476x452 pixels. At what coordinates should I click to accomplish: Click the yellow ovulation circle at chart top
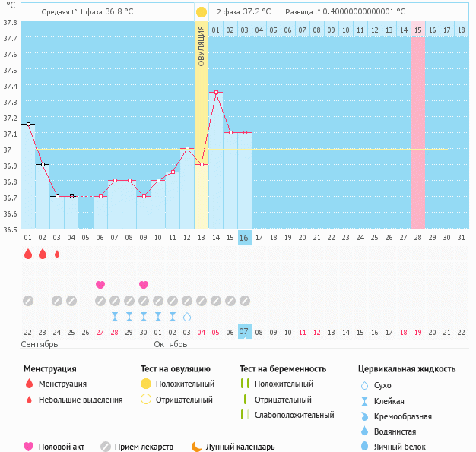(x=201, y=12)
